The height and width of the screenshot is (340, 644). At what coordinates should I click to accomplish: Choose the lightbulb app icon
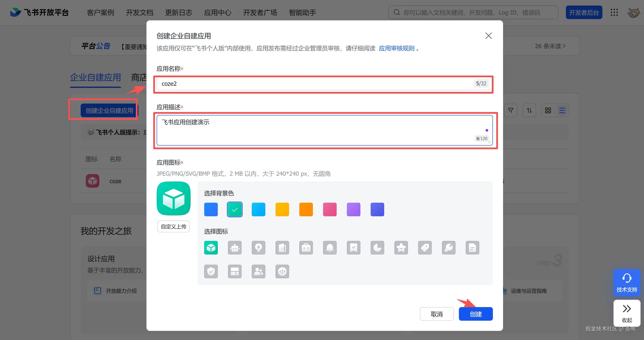(x=258, y=248)
